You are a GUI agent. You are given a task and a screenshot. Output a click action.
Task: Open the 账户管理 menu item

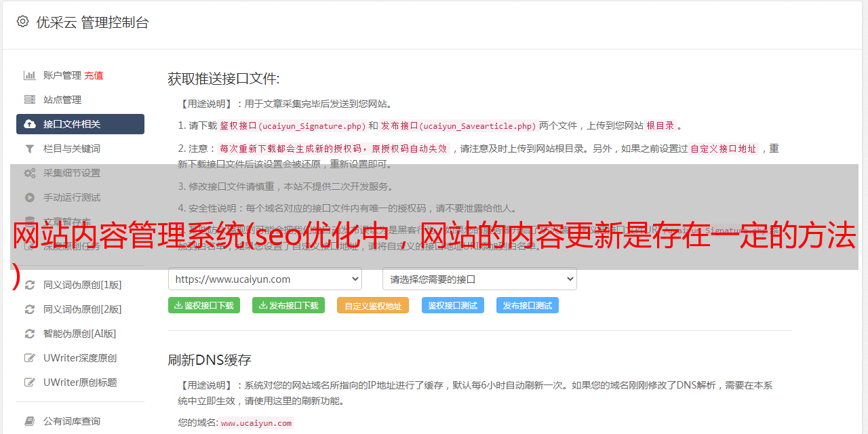(x=62, y=75)
